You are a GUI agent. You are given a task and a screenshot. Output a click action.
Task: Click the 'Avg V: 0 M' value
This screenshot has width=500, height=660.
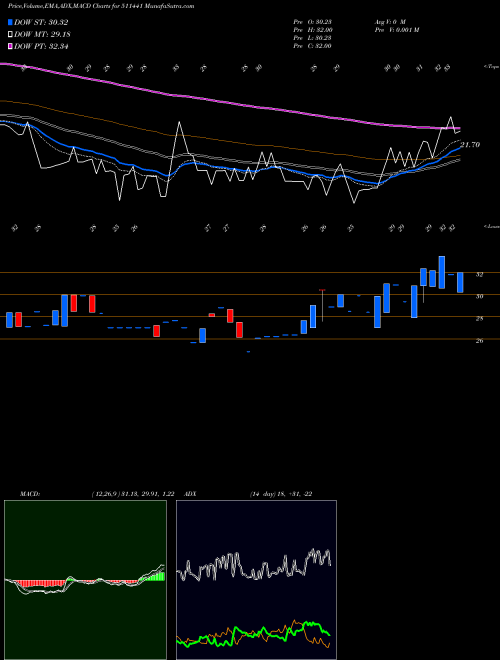(x=389, y=21)
